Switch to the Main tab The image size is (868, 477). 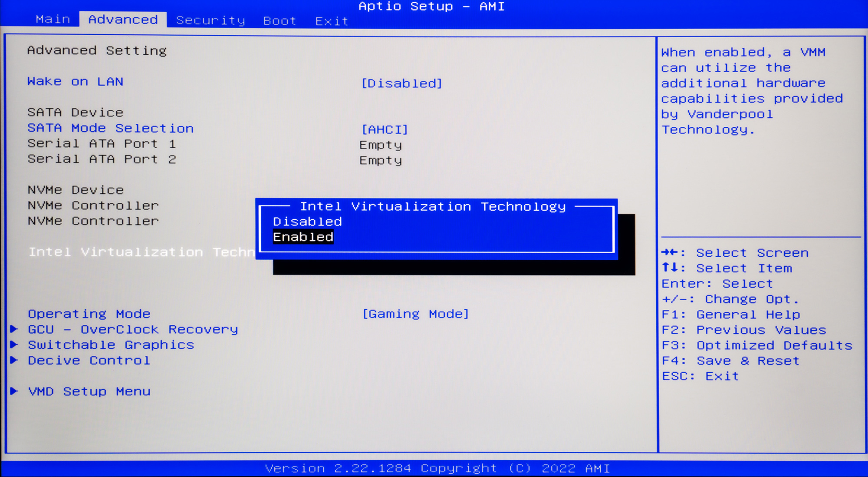click(53, 20)
